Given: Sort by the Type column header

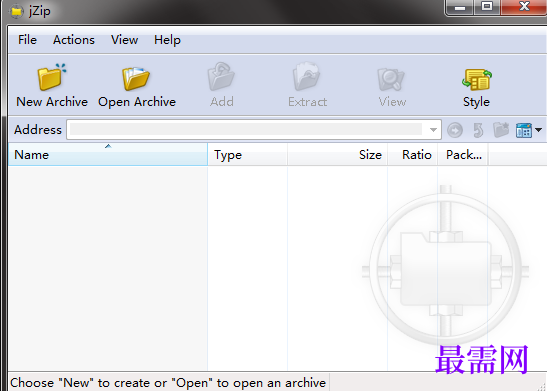Looking at the screenshot, I should [x=247, y=154].
